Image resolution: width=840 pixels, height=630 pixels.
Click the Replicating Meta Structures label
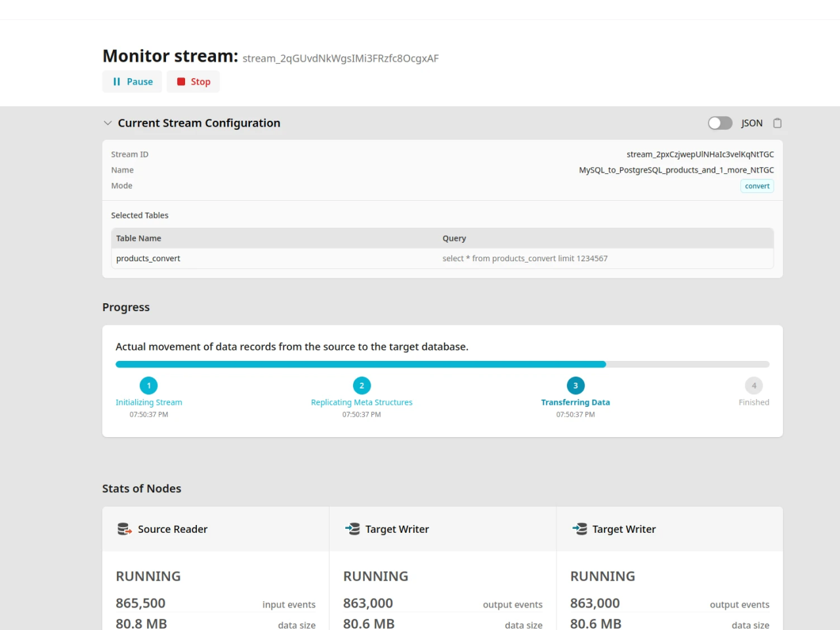click(x=362, y=402)
